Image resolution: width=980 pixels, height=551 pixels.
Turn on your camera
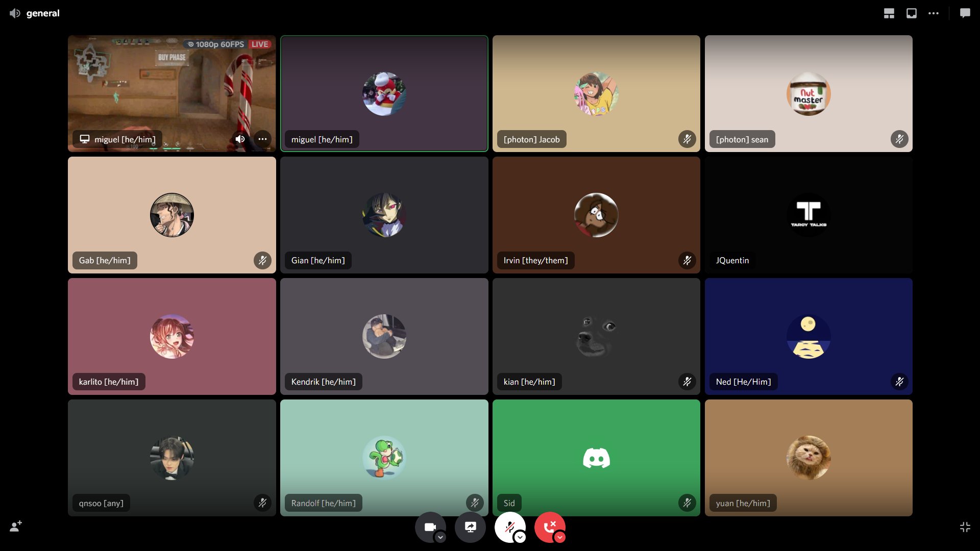click(430, 527)
